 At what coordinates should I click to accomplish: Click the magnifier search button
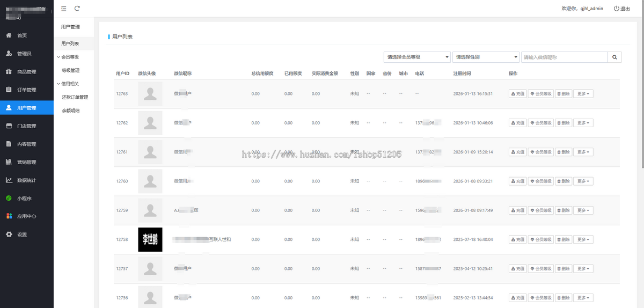click(614, 57)
